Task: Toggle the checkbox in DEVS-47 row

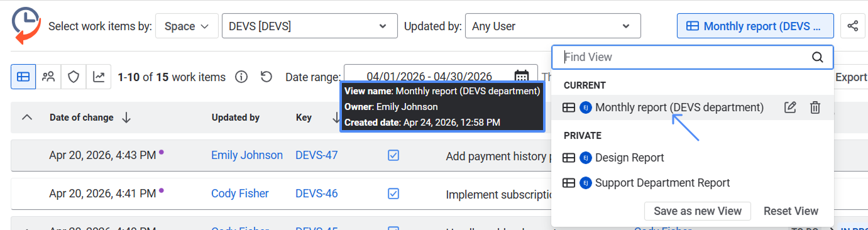Action: [393, 155]
